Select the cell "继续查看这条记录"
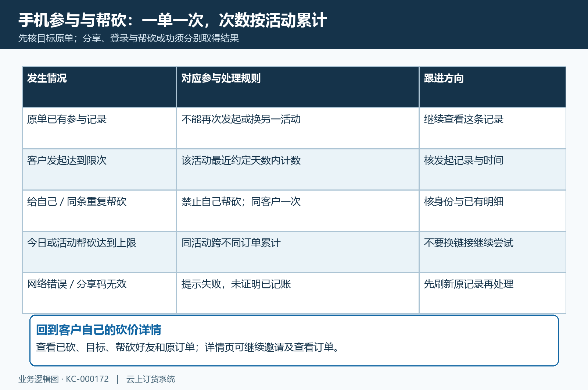 (x=492, y=128)
